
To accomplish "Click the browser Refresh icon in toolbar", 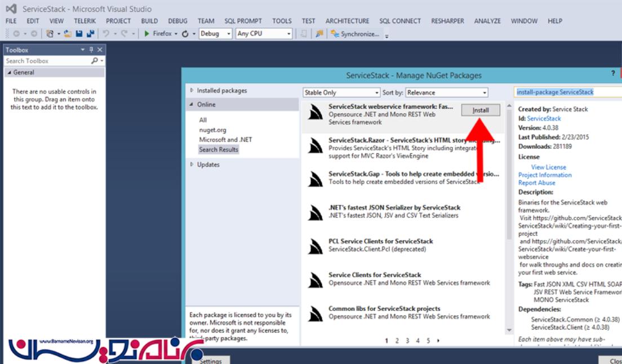I will 184,34.
